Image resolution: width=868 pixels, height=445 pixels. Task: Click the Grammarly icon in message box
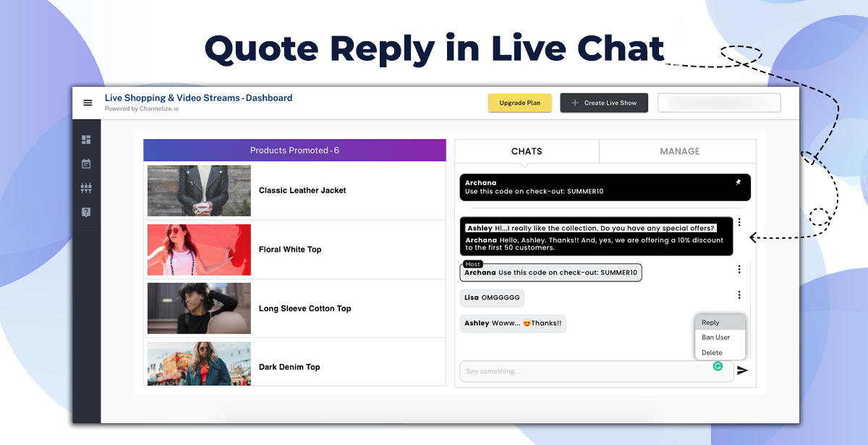coord(718,366)
